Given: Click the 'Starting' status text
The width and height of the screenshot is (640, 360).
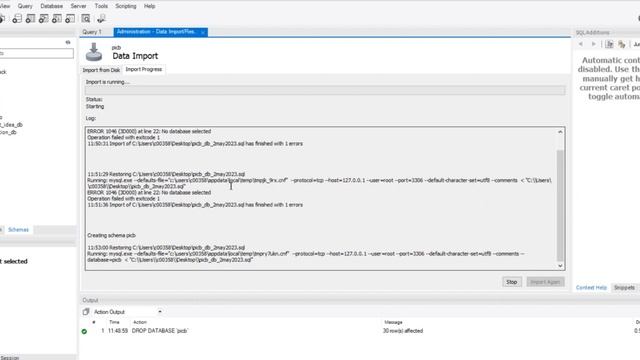Looking at the screenshot, I should point(95,107).
